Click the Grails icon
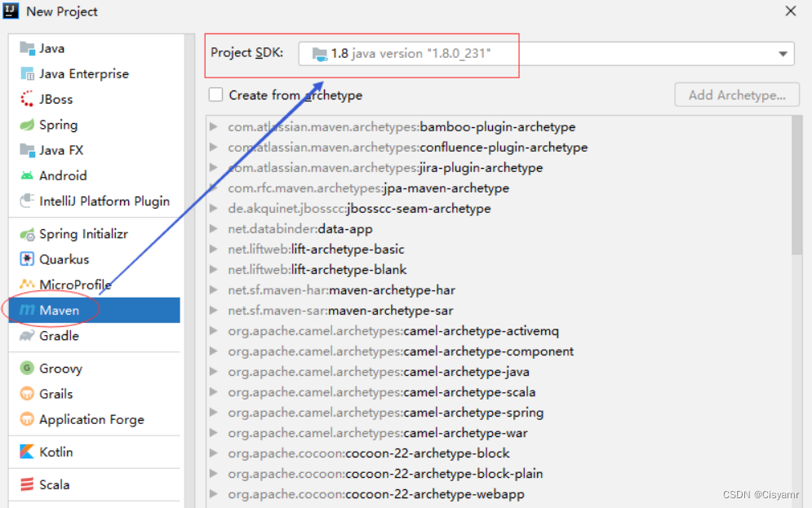This screenshot has height=508, width=812. tap(27, 394)
